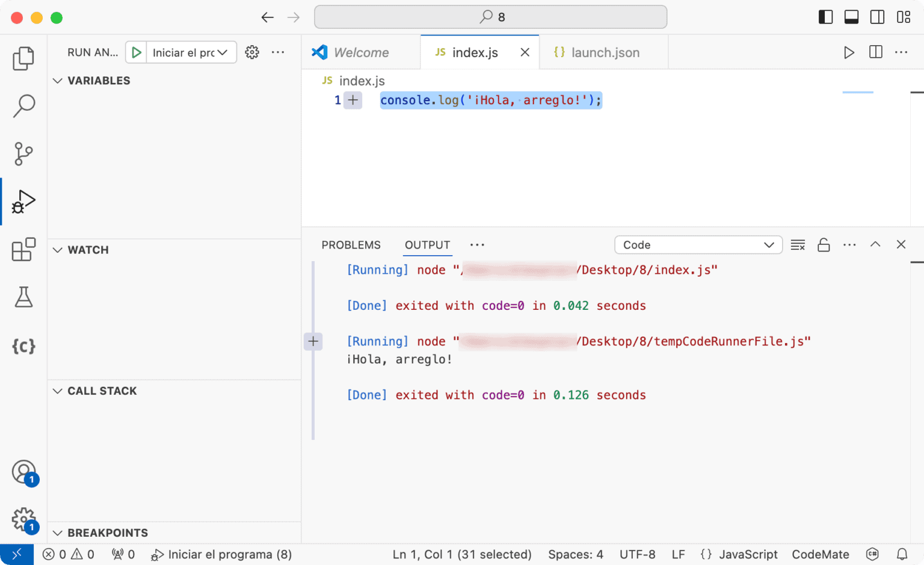Image resolution: width=924 pixels, height=565 pixels.
Task: Collapse the VARIABLES section
Action: (57, 80)
